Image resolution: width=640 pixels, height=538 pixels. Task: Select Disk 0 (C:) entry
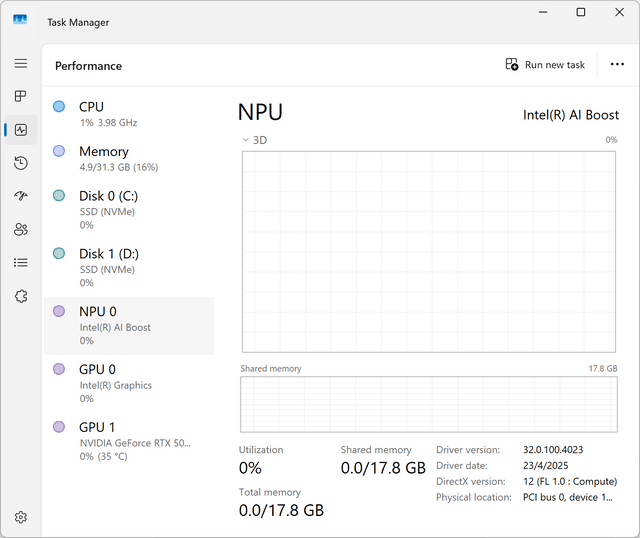pos(129,210)
